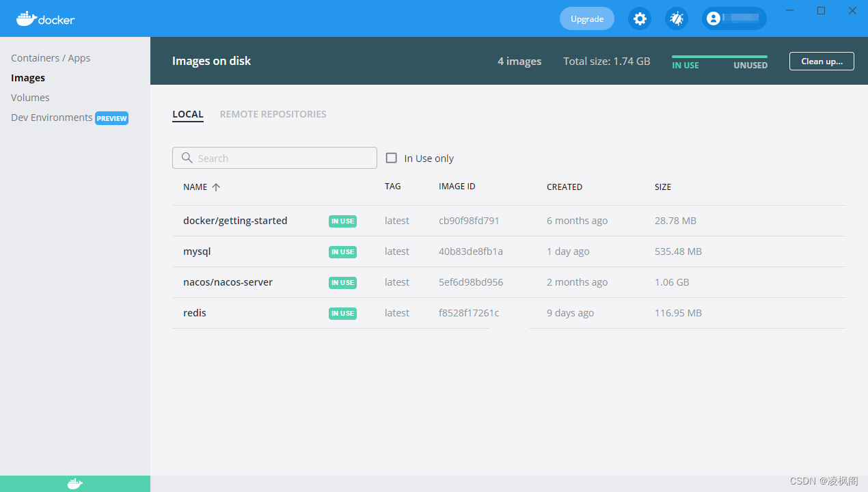This screenshot has height=492, width=868.
Task: Toggle the IN USE label in the header
Action: click(685, 65)
